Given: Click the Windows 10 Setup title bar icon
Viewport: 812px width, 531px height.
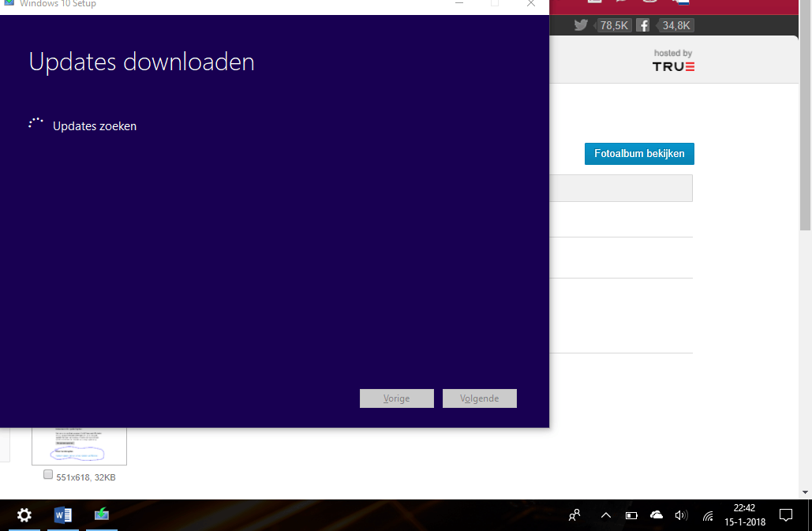Looking at the screenshot, I should coord(9,3).
